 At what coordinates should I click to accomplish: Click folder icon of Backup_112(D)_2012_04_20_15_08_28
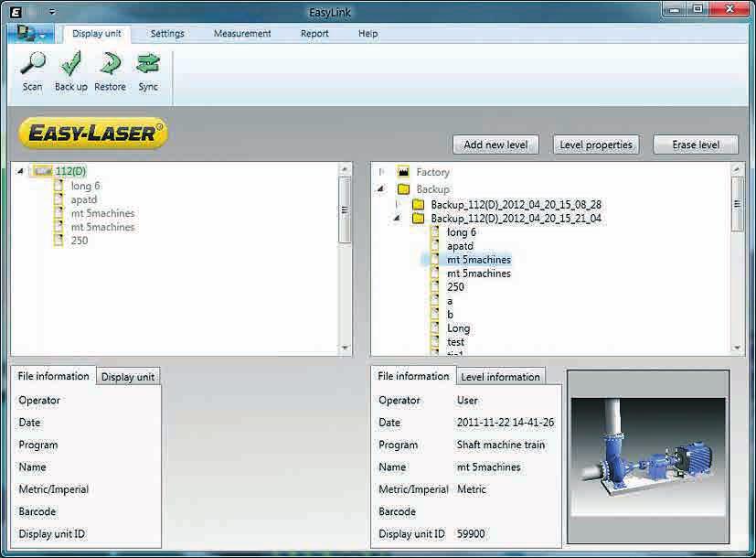(418, 205)
